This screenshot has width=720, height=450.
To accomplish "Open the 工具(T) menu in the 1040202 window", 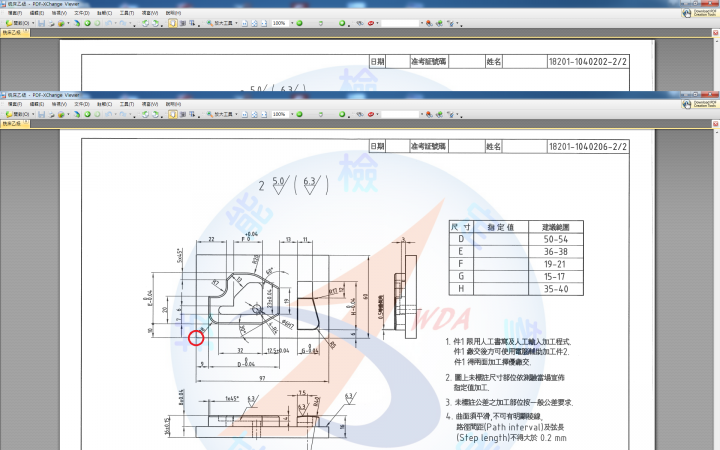I will tap(127, 13).
